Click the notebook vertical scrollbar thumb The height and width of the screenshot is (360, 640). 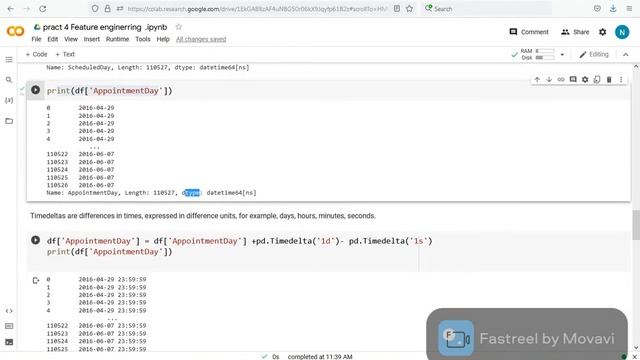pos(636,225)
